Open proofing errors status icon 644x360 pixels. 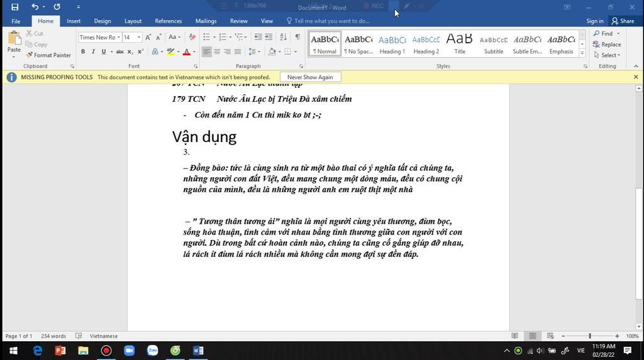click(79, 335)
